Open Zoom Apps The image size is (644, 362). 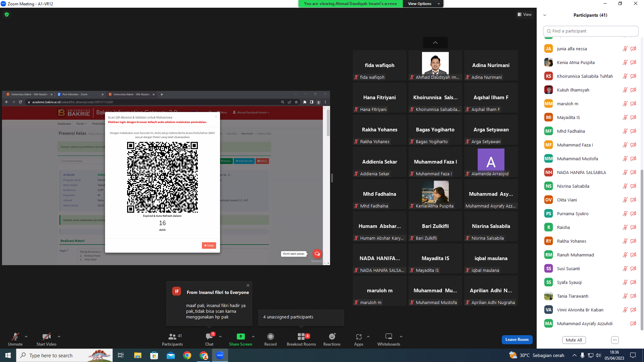359,339
